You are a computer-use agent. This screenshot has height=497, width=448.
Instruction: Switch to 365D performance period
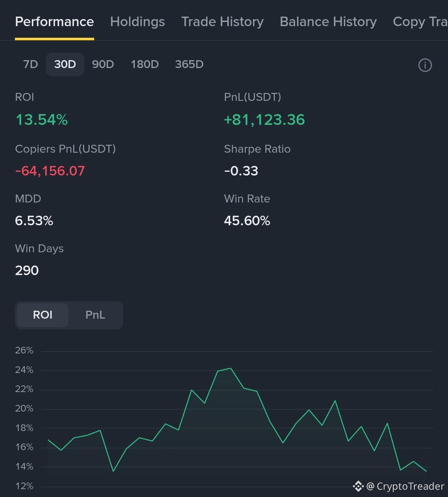[x=190, y=64]
